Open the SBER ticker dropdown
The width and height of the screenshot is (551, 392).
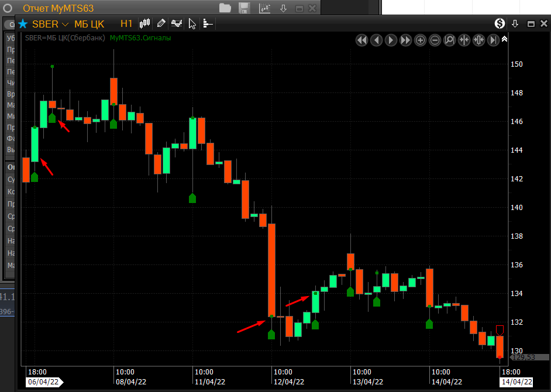tap(64, 24)
